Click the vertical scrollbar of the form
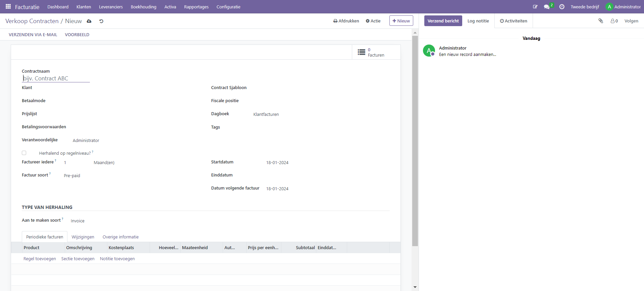Viewport: 644px width, 291px height. click(x=415, y=141)
